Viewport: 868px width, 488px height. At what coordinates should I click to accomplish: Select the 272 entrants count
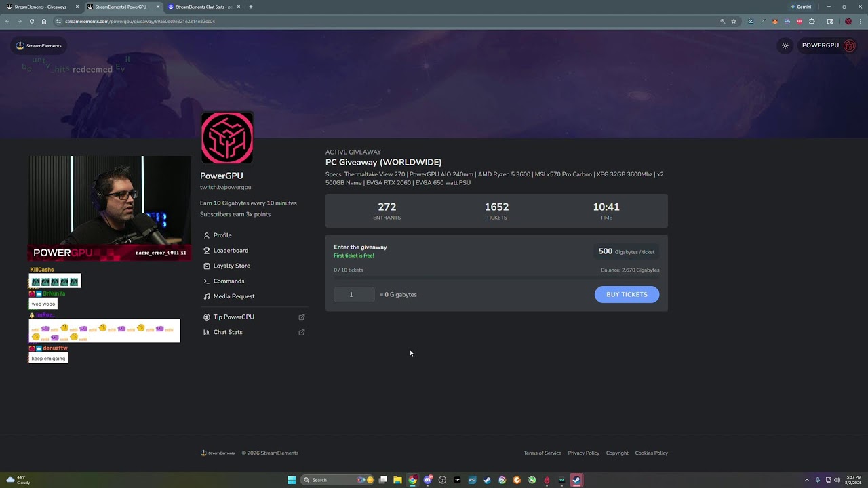[387, 207]
